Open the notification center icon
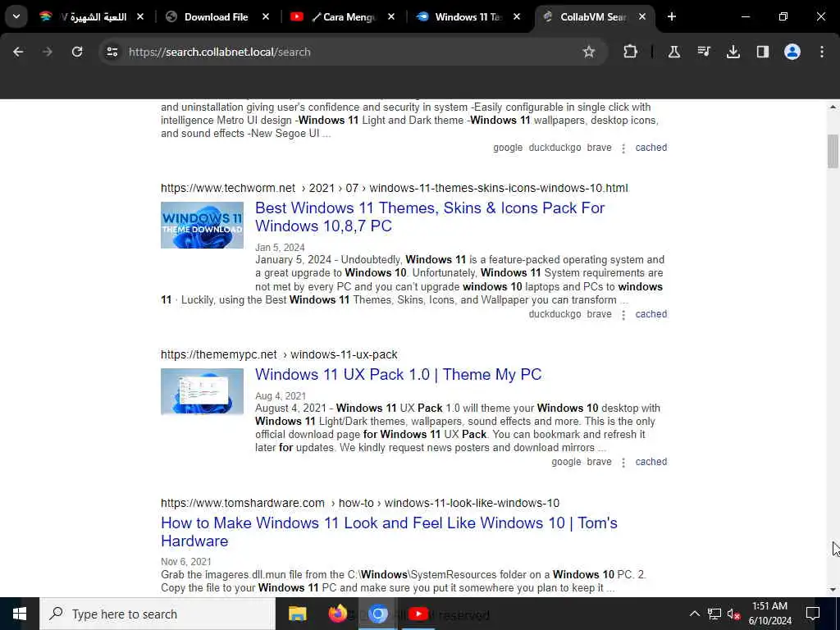Viewport: 840px width, 630px height. point(813,614)
